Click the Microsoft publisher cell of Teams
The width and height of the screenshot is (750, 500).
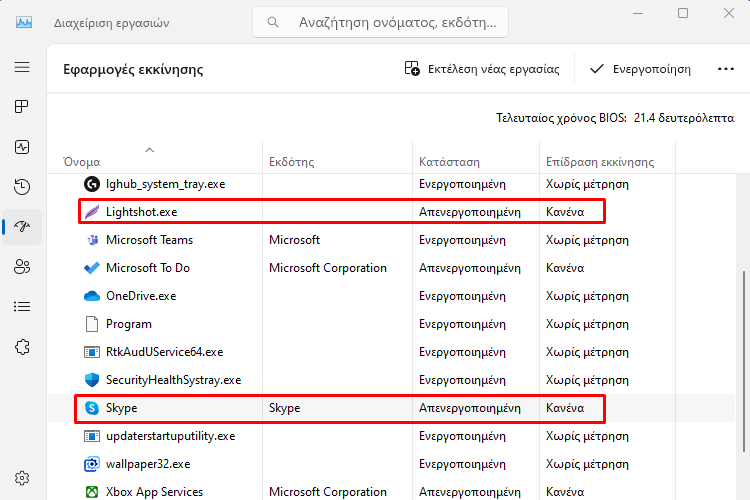[x=294, y=240]
